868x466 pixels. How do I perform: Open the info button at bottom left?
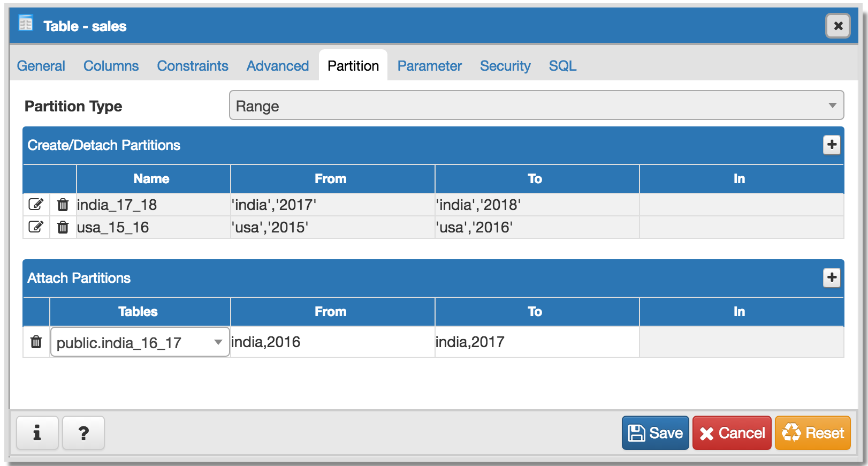(37, 433)
